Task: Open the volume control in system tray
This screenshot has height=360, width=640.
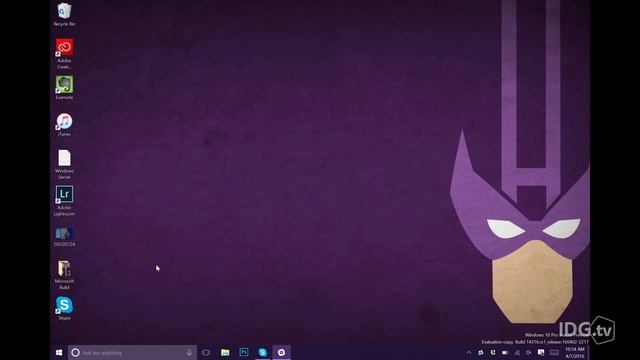Action: (x=529, y=353)
